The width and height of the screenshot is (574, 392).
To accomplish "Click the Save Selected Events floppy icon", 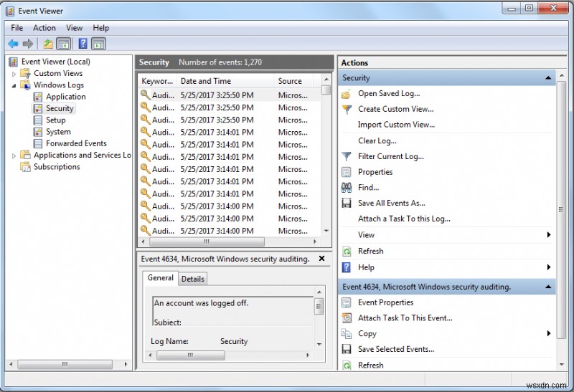I will 347,349.
